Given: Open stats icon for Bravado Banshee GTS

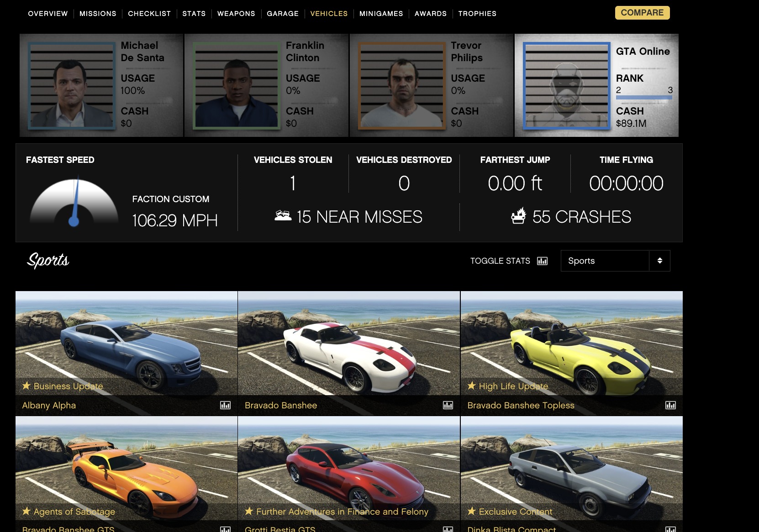Looking at the screenshot, I should pos(225,529).
